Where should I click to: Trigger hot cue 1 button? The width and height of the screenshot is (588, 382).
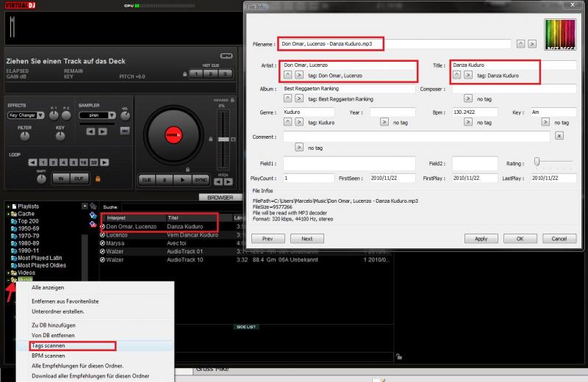point(196,74)
